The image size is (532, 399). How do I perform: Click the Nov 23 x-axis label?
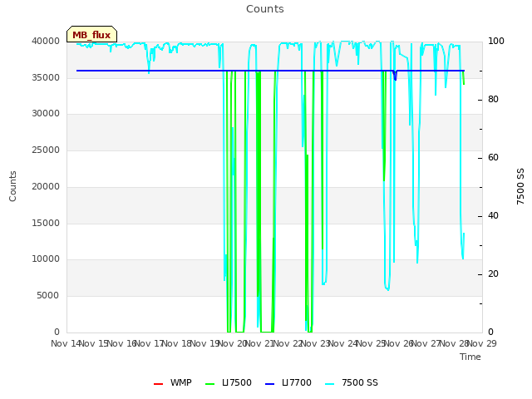316,343
